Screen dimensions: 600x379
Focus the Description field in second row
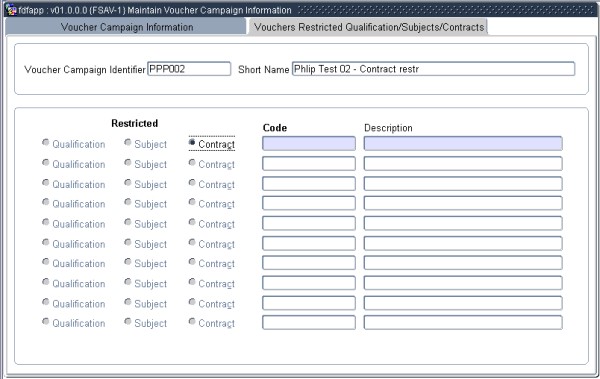click(463, 163)
